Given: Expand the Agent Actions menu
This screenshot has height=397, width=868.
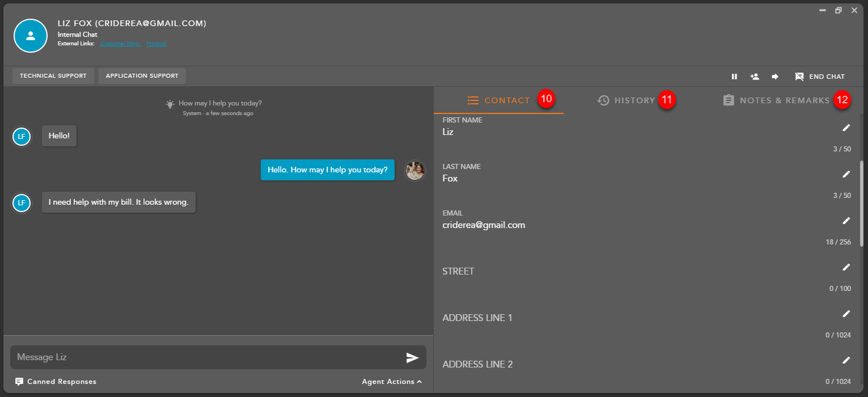Looking at the screenshot, I should (392, 382).
